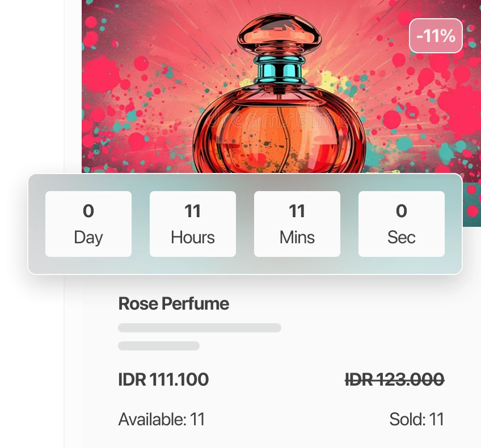Click the number 11 above Hours
481x448 pixels.
[193, 211]
